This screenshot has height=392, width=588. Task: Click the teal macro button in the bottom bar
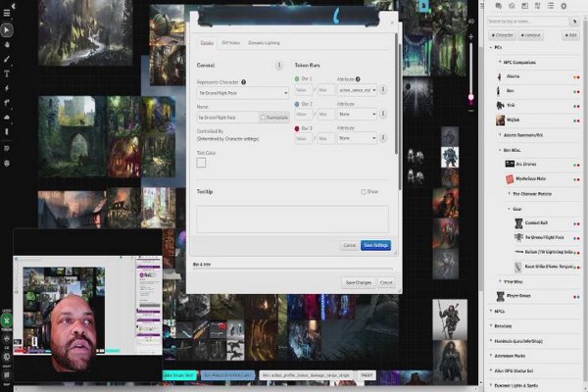click(x=179, y=375)
